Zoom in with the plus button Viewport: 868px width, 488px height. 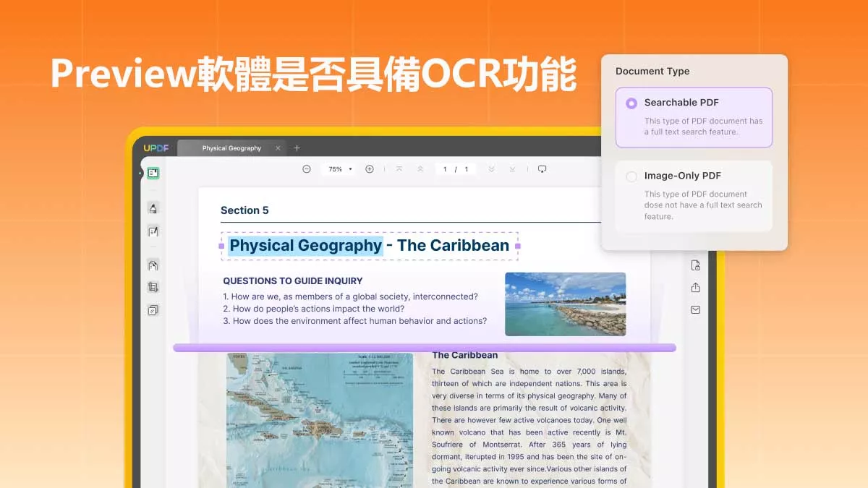370,168
